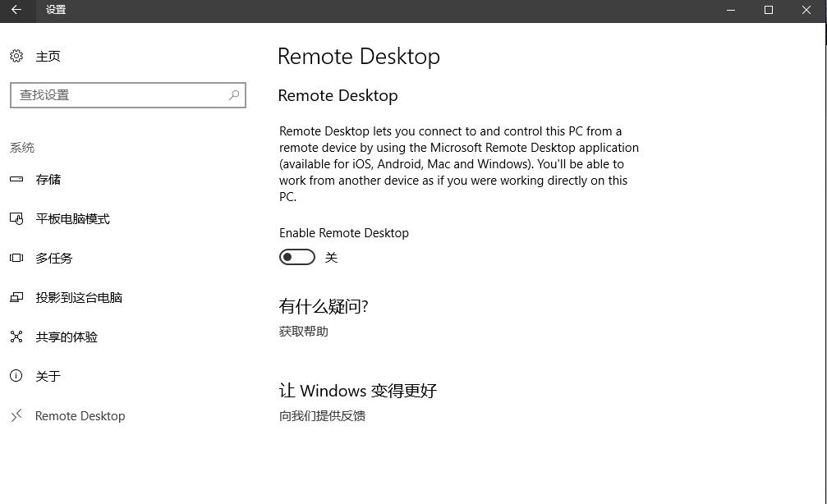Minimize the 设置 window
The width and height of the screenshot is (827, 504).
pyautogui.click(x=730, y=10)
